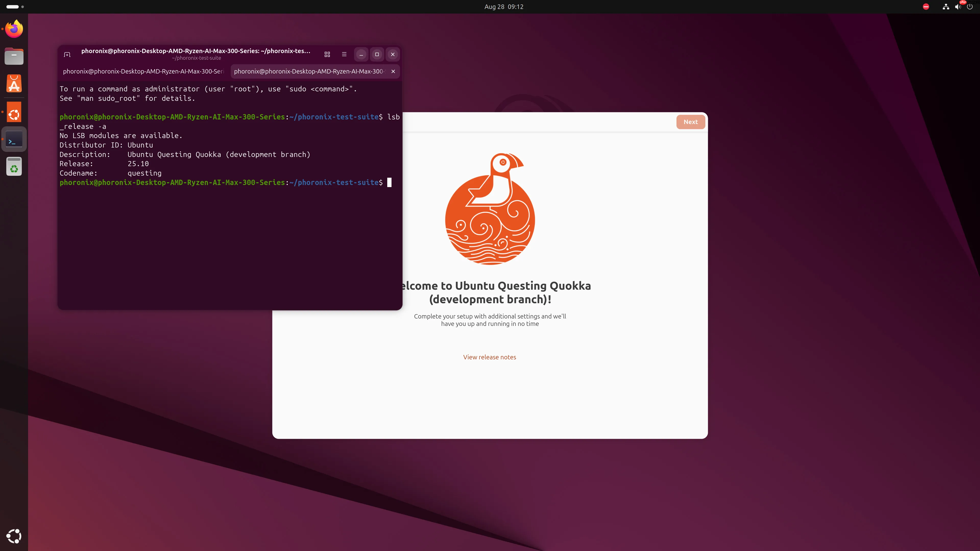The width and height of the screenshot is (980, 551).
Task: Click Show Apps Ubuntu logo at bottom left
Action: click(x=14, y=536)
